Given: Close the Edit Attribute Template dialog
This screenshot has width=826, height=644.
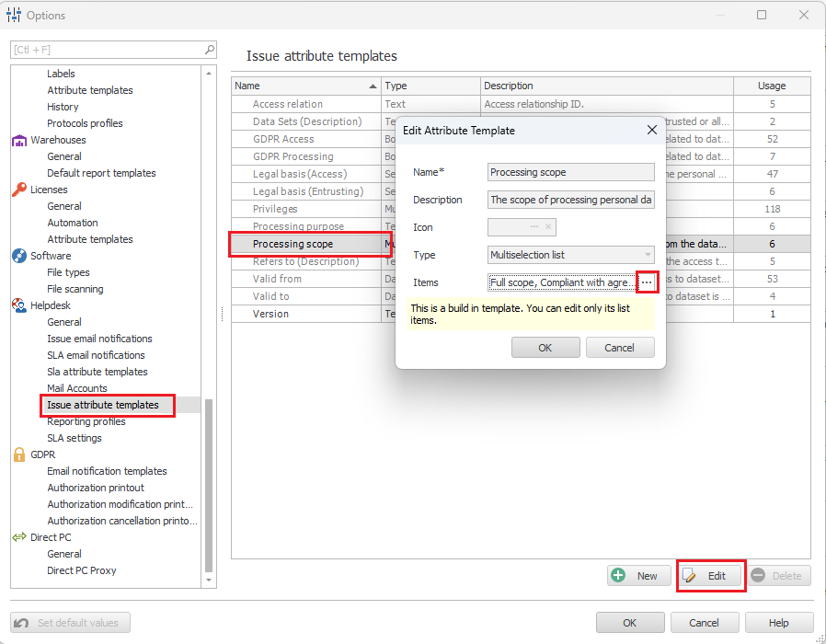Looking at the screenshot, I should pyautogui.click(x=651, y=131).
